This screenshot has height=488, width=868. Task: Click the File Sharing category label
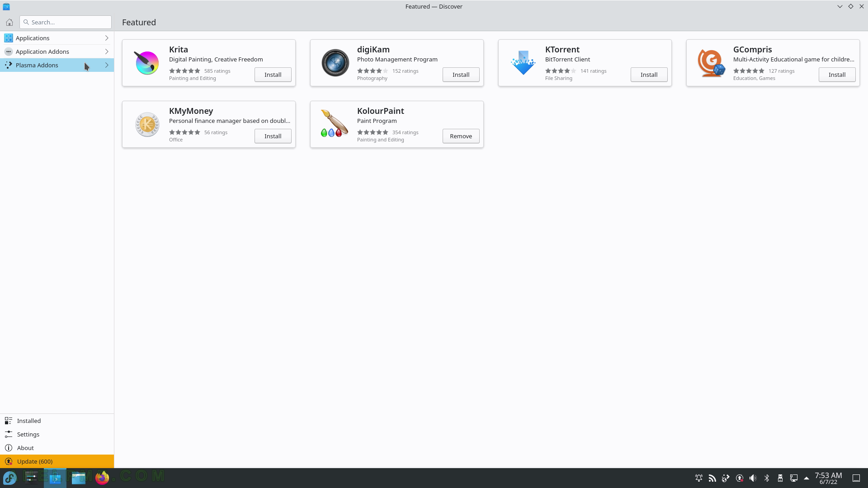tap(559, 78)
